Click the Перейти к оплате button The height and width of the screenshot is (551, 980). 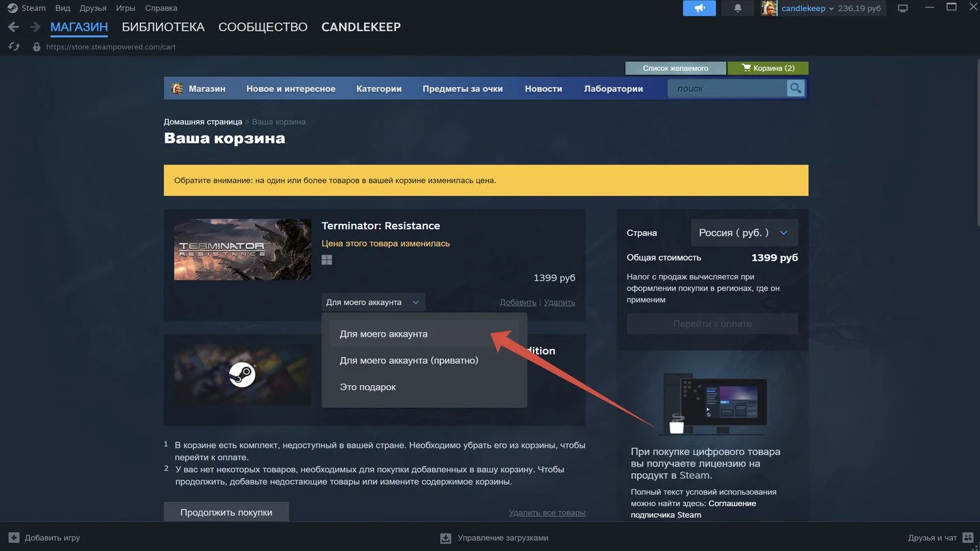click(x=713, y=324)
